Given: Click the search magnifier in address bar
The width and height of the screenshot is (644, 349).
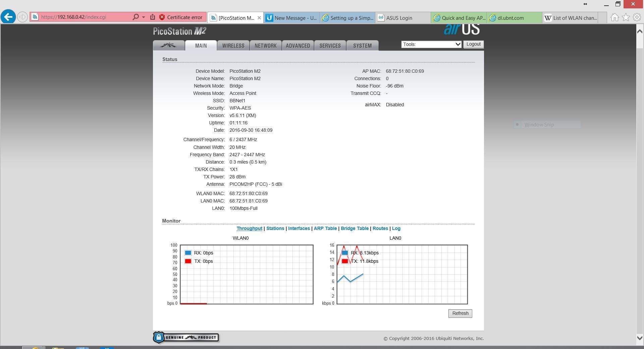Looking at the screenshot, I should 136,17.
